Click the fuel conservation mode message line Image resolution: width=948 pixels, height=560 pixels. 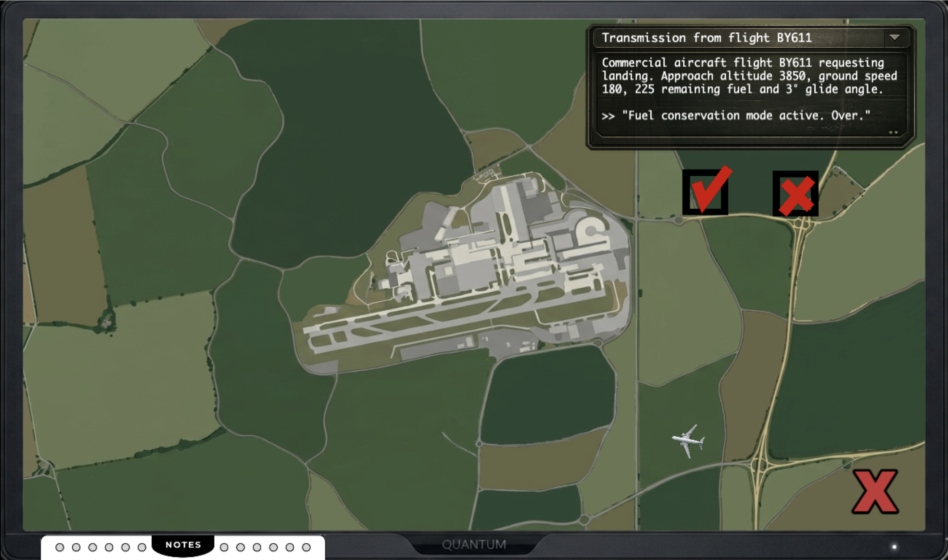(736, 115)
